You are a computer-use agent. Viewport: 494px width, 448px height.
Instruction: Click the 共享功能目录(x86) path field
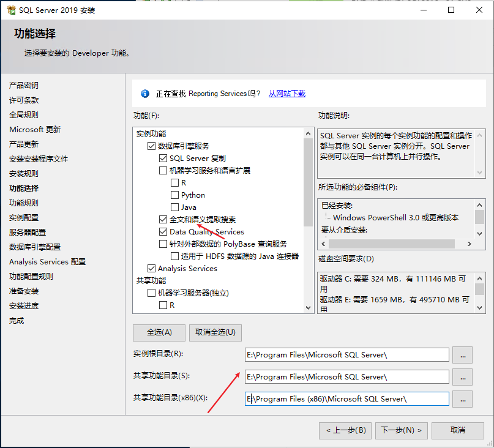click(x=347, y=399)
